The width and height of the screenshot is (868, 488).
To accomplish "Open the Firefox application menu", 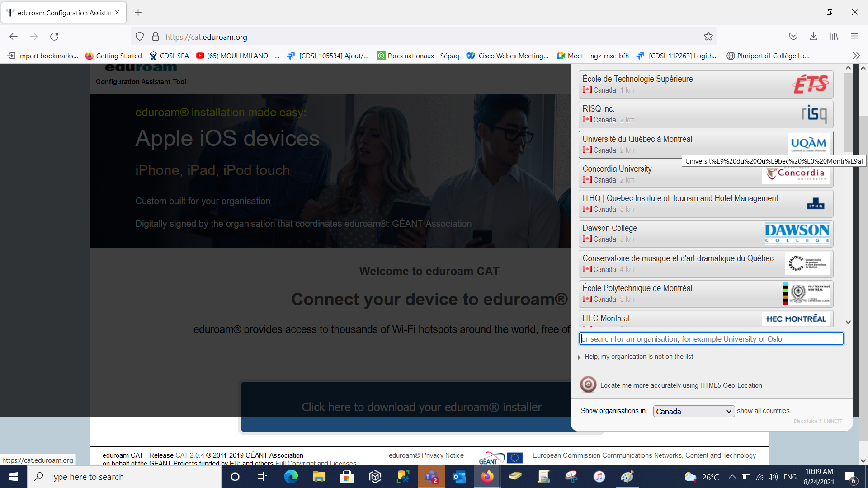I will point(854,37).
